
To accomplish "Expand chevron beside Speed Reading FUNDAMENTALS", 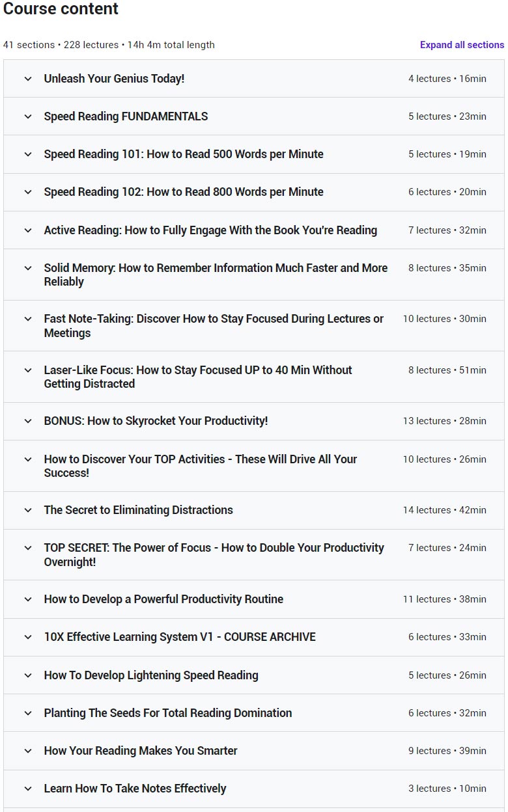I will (x=28, y=116).
